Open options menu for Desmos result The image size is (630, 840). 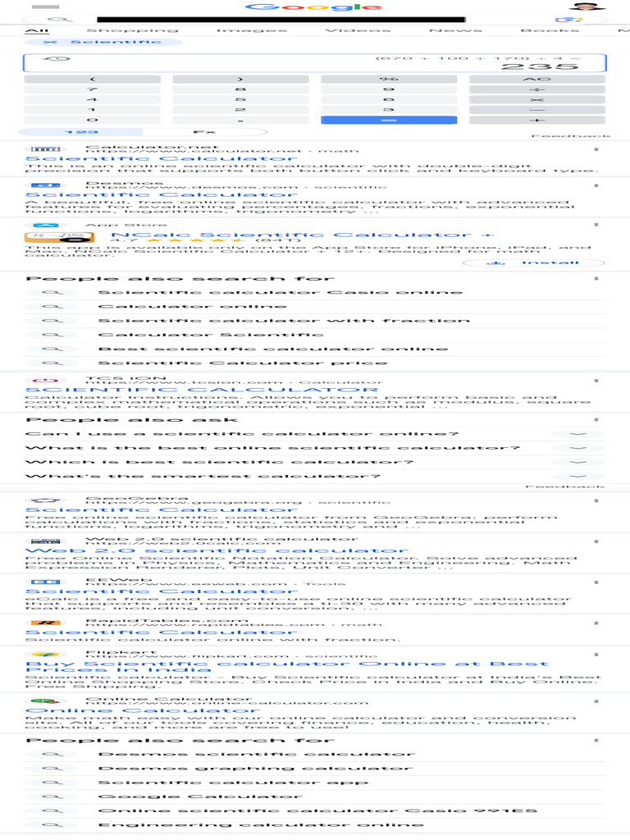[596, 185]
